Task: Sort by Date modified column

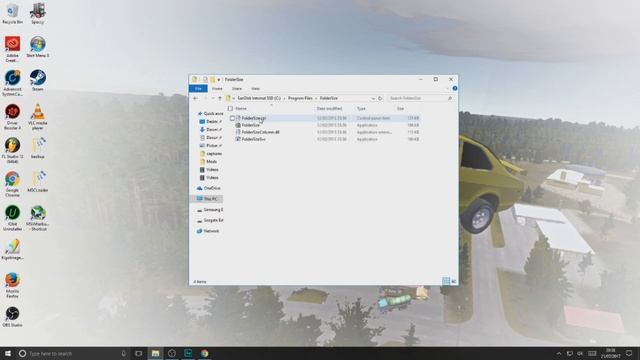Action: pyautogui.click(x=329, y=109)
